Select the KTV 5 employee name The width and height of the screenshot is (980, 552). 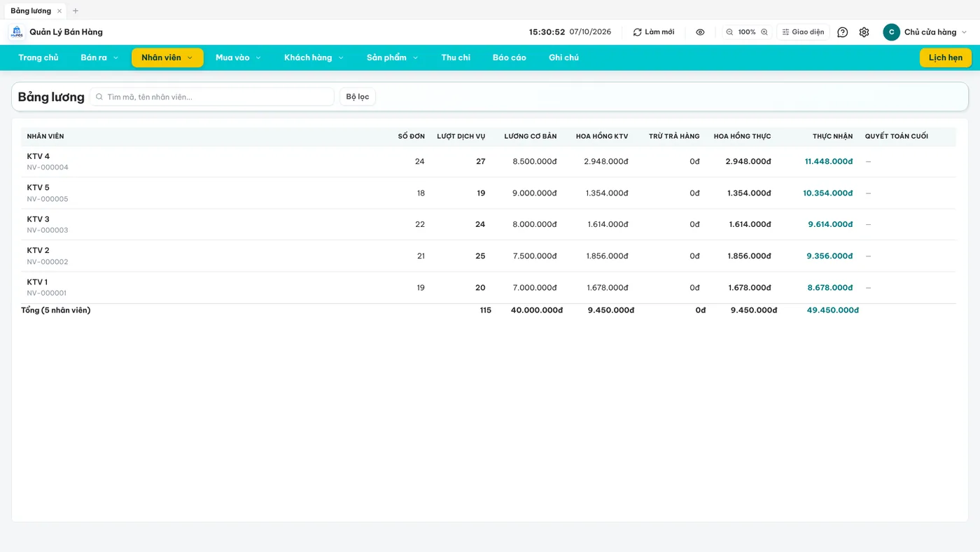pos(38,187)
